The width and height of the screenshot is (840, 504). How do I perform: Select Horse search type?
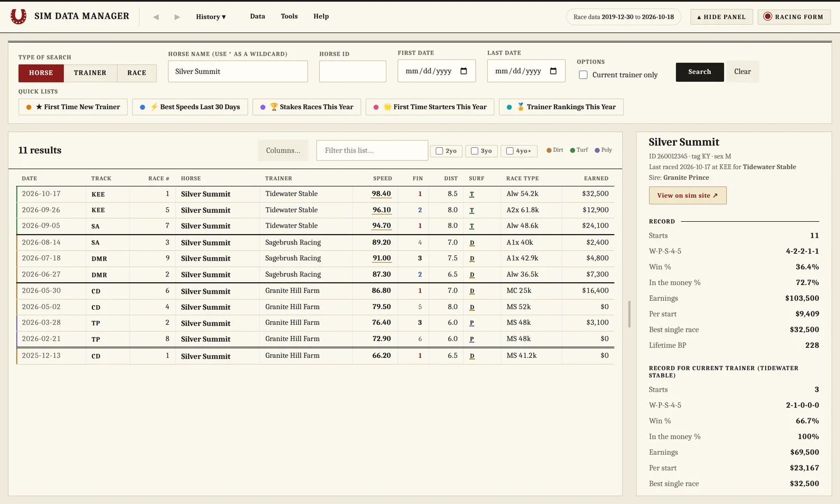[x=41, y=73]
